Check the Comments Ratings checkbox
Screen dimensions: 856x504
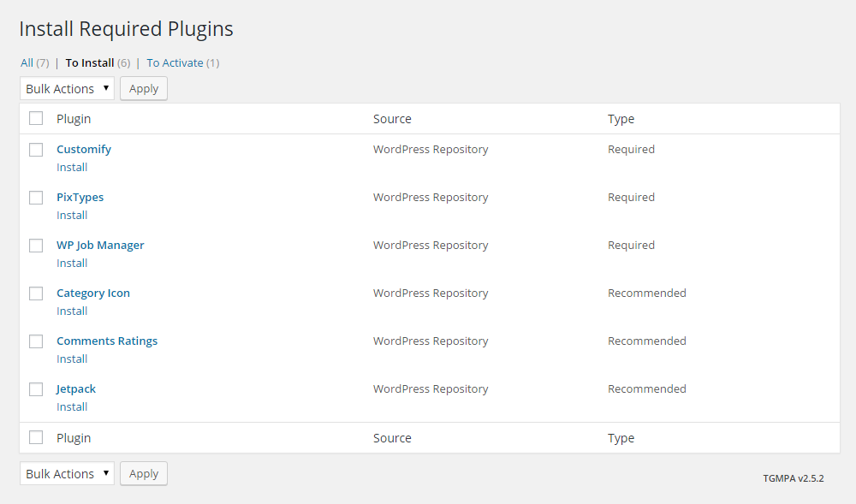pos(36,341)
